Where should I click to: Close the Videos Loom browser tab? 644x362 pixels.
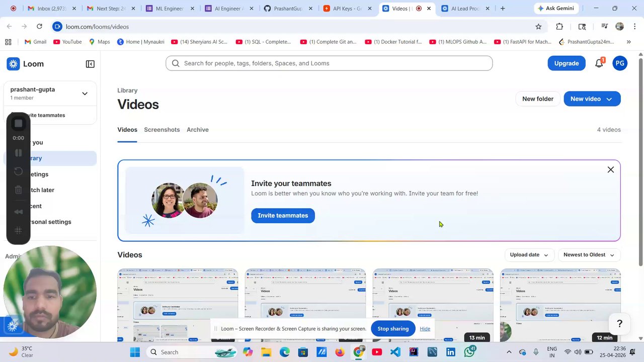[x=429, y=9]
